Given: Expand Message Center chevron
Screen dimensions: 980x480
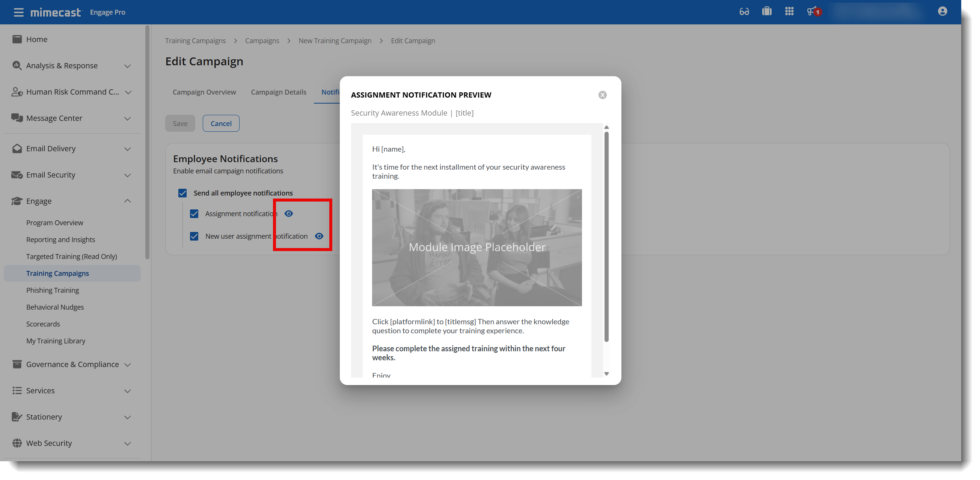Looking at the screenshot, I should (127, 118).
